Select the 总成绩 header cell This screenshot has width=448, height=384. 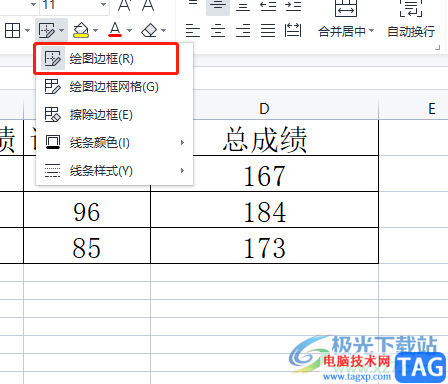tap(265, 138)
